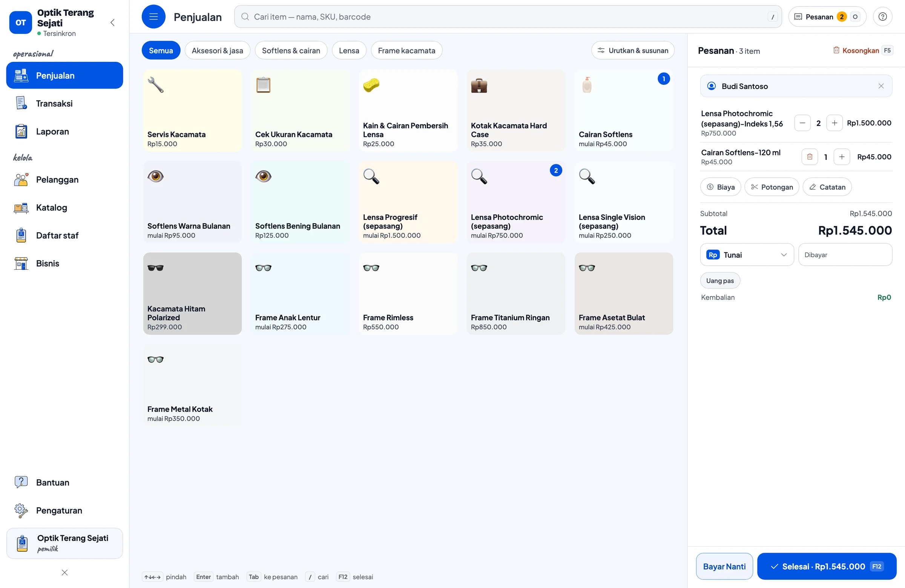Click Selesai Rp1.545.000 to finish

click(826, 566)
